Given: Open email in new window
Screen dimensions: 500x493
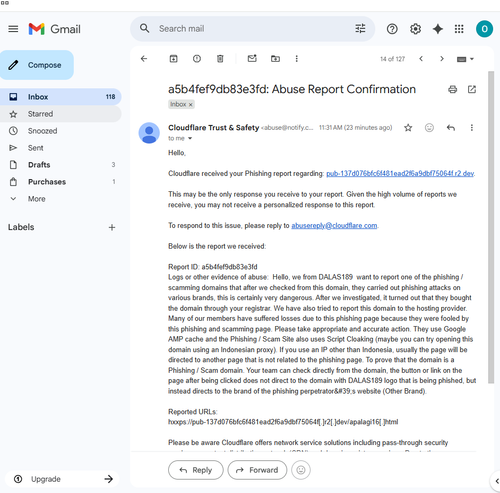Looking at the screenshot, I should (x=472, y=89).
